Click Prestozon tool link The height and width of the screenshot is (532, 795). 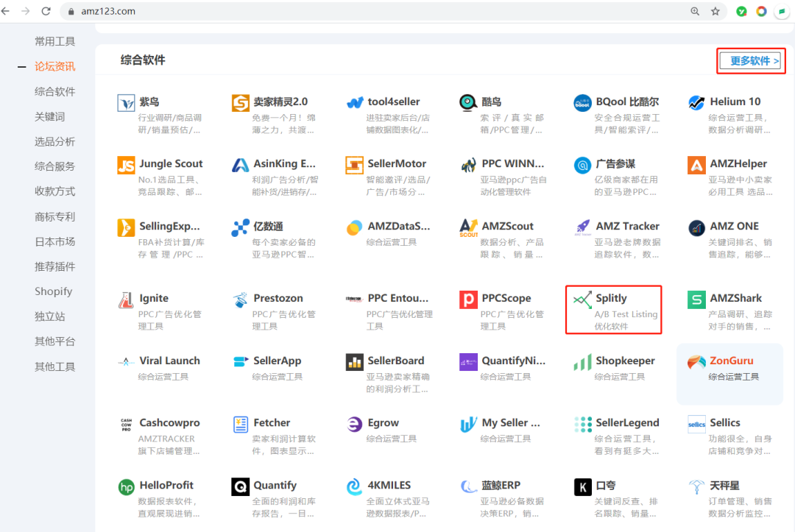pos(278,299)
